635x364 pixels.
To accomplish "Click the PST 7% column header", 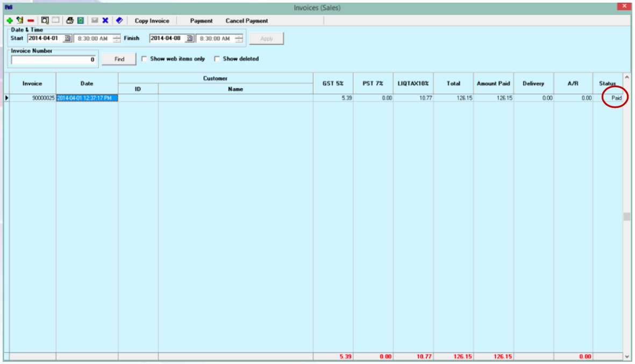I will 373,83.
